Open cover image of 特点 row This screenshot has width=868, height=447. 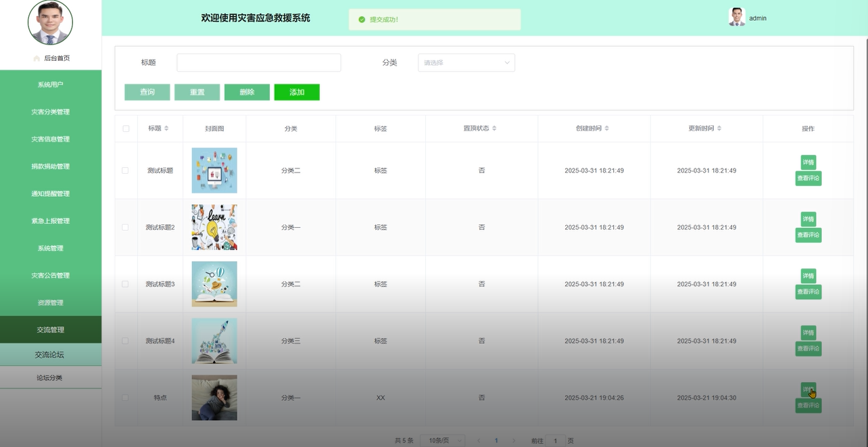point(214,398)
